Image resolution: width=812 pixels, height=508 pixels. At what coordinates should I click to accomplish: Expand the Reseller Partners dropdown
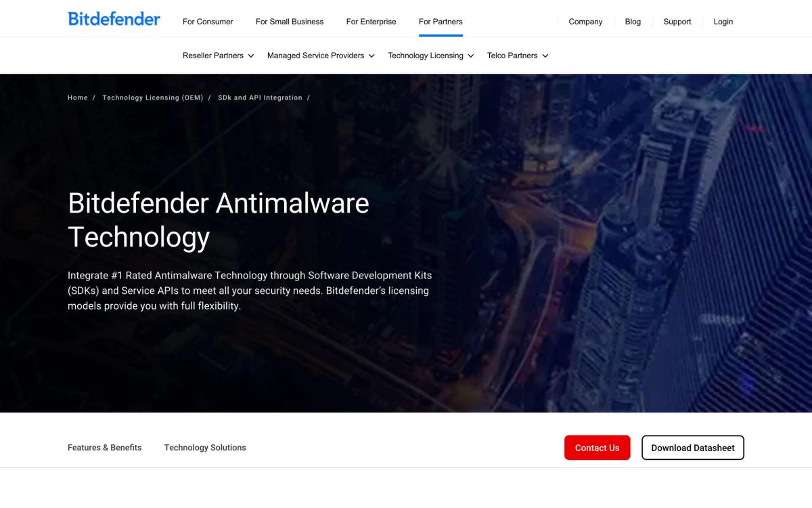[x=218, y=56]
